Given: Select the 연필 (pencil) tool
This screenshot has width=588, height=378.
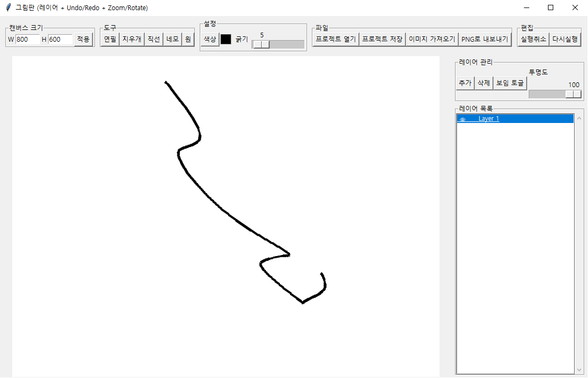Looking at the screenshot, I should pos(110,40).
